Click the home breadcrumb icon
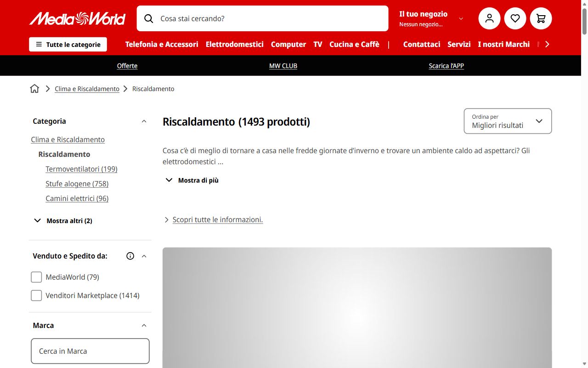This screenshot has width=588, height=368. coord(34,89)
